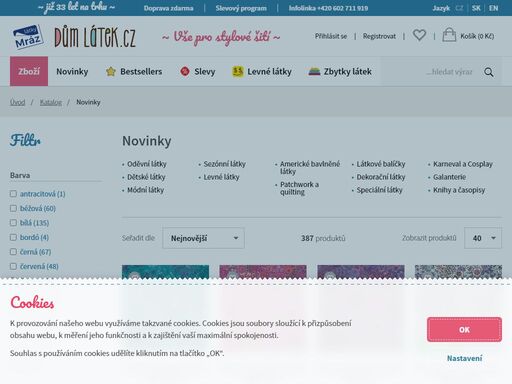Check the béžová color filter
This screenshot has height=384, width=512.
(13, 208)
